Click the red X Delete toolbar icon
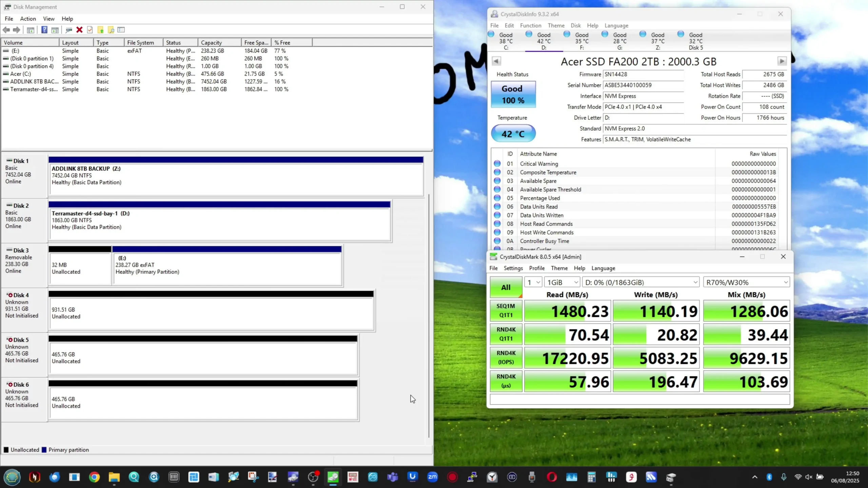Screen dimensions: 868x488 tap(79, 30)
